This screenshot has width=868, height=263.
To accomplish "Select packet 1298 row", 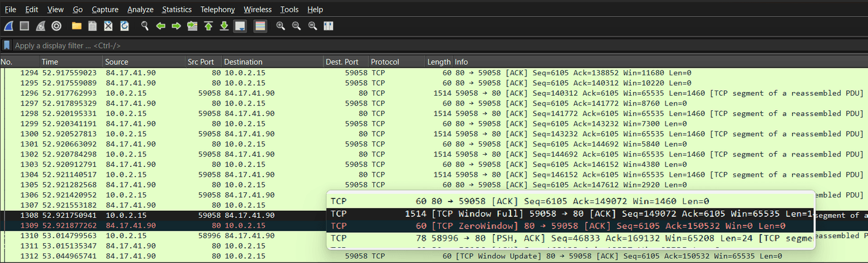I will click(434, 114).
